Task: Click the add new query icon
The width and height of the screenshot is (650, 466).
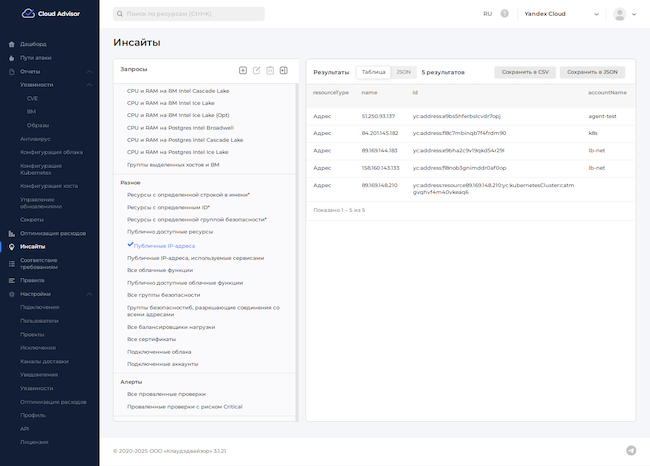Action: pyautogui.click(x=243, y=70)
